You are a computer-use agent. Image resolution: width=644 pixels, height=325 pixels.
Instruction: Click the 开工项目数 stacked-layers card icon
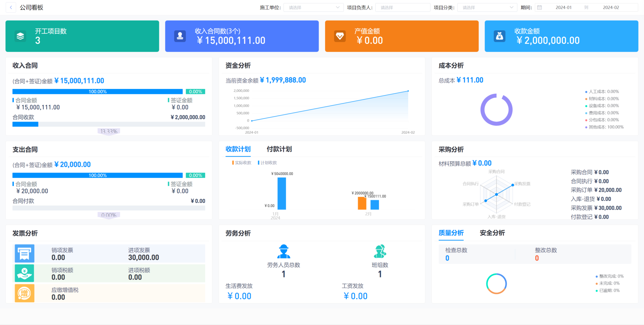click(x=21, y=36)
